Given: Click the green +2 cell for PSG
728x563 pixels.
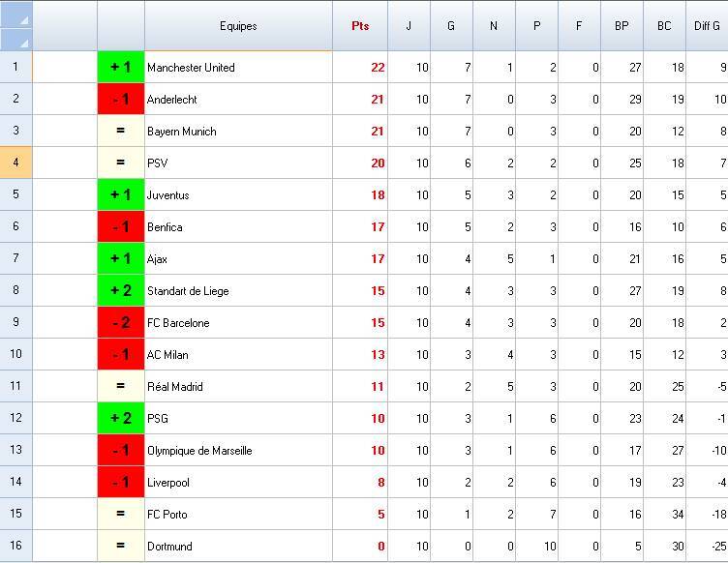Looking at the screenshot, I should coord(121,419).
